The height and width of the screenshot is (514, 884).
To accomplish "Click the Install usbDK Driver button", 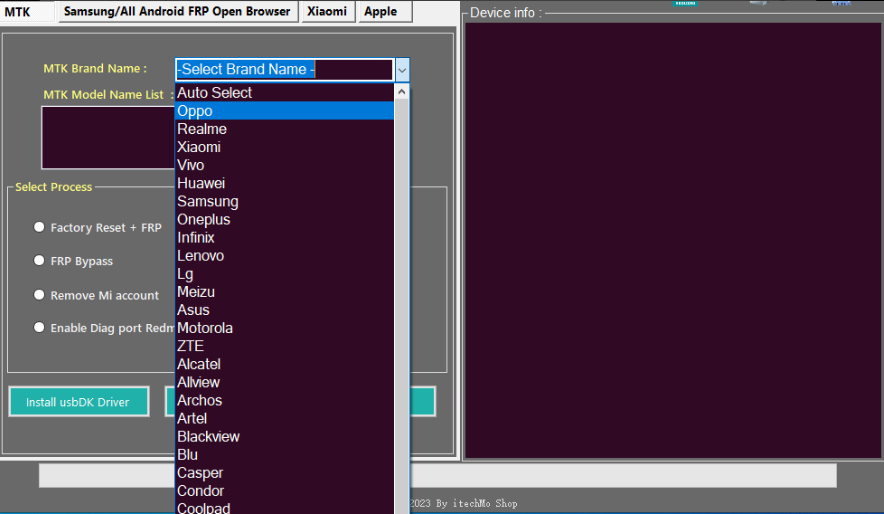I will click(79, 402).
